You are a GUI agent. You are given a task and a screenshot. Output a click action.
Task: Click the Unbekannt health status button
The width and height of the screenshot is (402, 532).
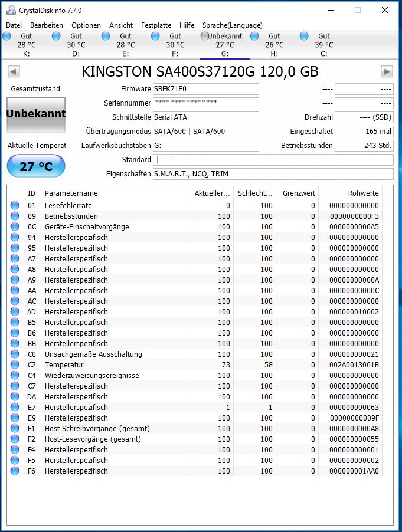(36, 114)
